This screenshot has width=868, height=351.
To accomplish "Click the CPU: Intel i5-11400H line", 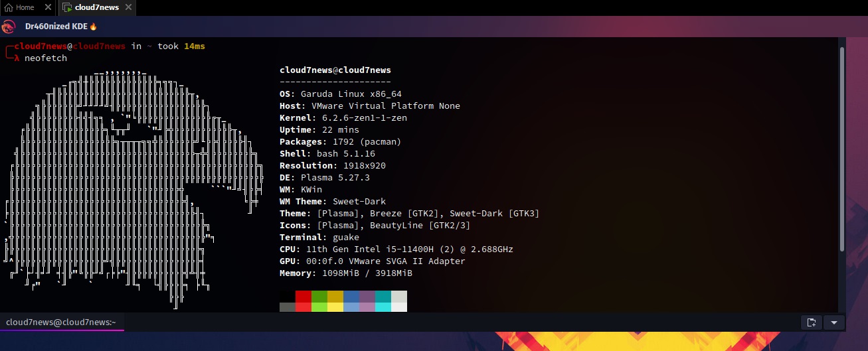I will point(396,249).
